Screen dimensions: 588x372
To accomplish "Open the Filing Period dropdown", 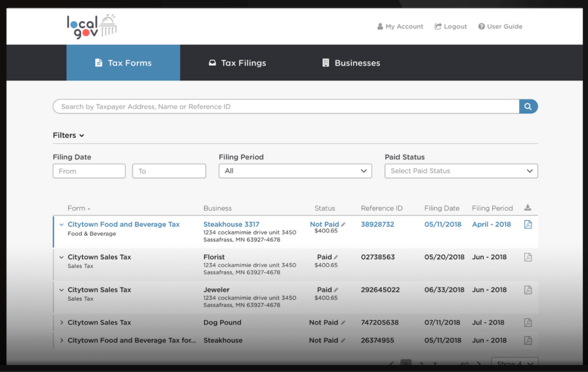I will pos(295,171).
